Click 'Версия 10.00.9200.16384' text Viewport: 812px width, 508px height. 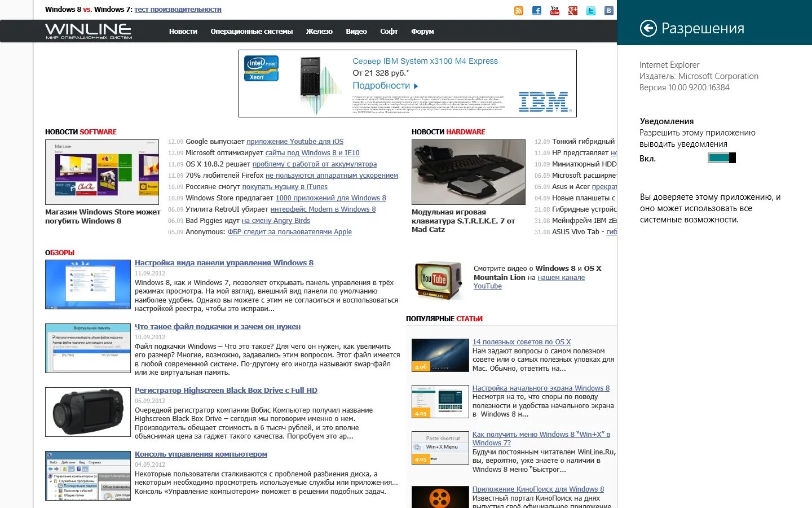coord(684,87)
